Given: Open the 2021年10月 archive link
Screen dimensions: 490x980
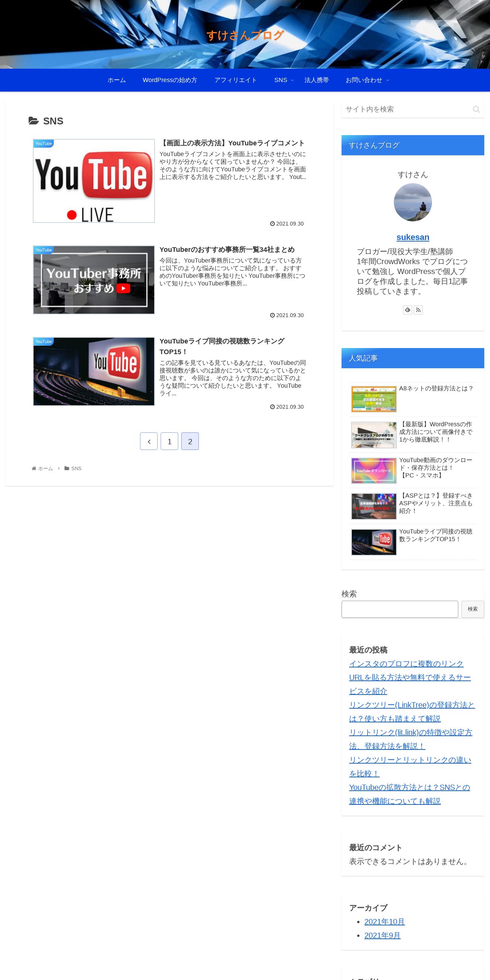Looking at the screenshot, I should click(x=384, y=922).
